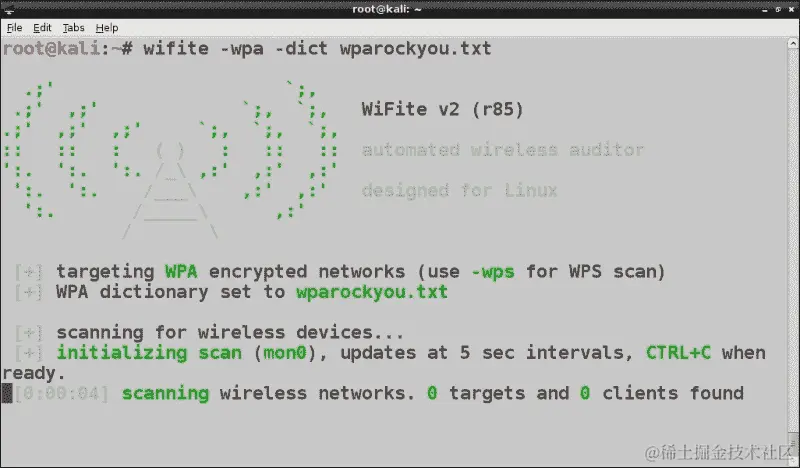Viewport: 800px width, 468px height.
Task: Click the green CTRL+C text
Action: [678, 353]
